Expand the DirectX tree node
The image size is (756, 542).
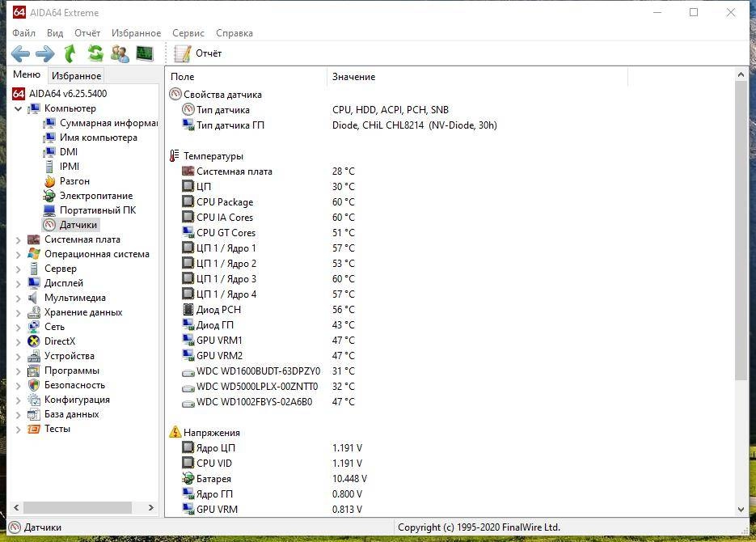(18, 341)
